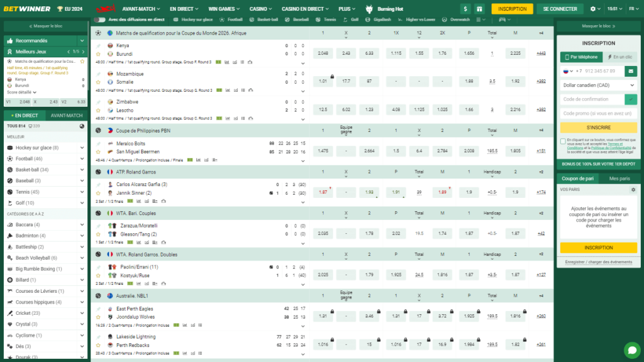Screen dimensions: 644x362
Task: Open the dollar payments icon in header
Action: [x=465, y=9]
